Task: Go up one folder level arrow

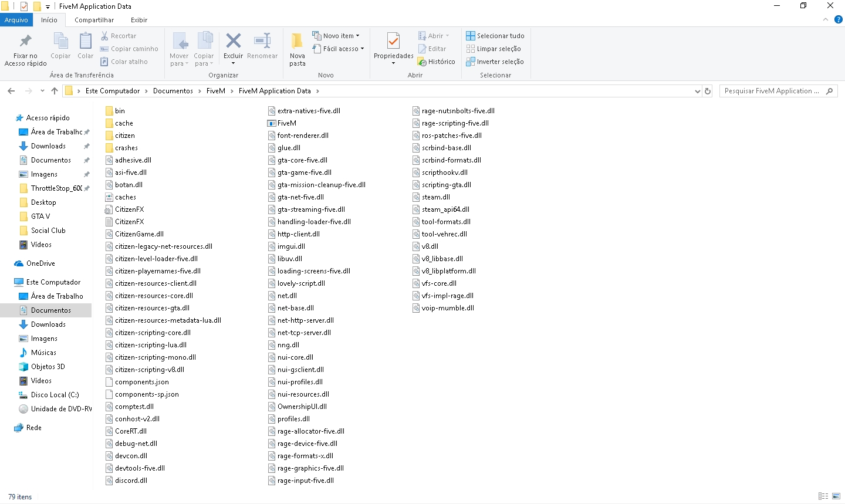Action: pos(55,91)
